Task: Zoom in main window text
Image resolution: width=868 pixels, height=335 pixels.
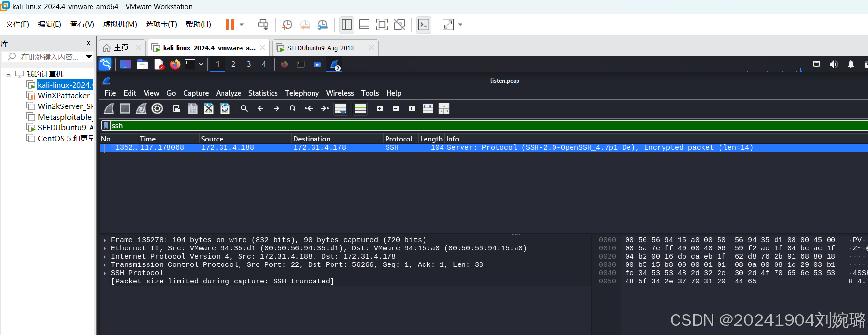Action: click(x=380, y=108)
